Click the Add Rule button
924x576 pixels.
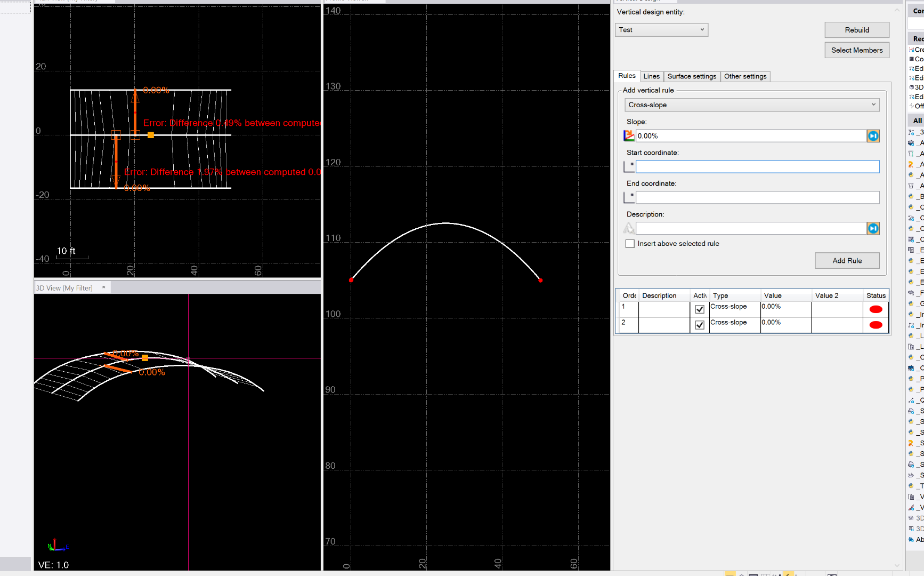click(847, 260)
